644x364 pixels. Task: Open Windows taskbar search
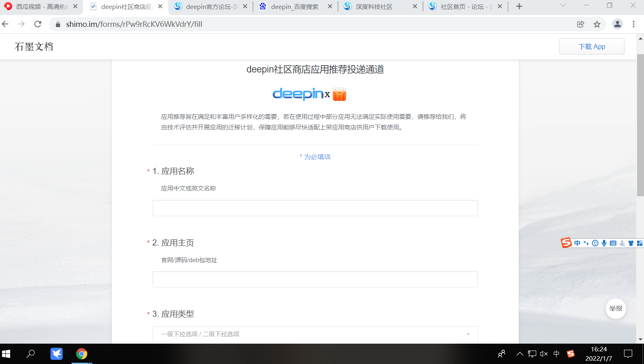(x=31, y=354)
